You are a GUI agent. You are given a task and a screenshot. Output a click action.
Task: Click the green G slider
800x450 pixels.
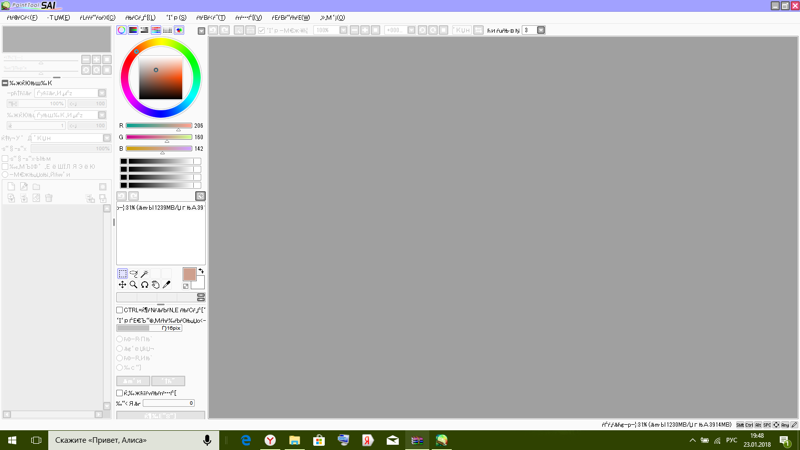[159, 137]
